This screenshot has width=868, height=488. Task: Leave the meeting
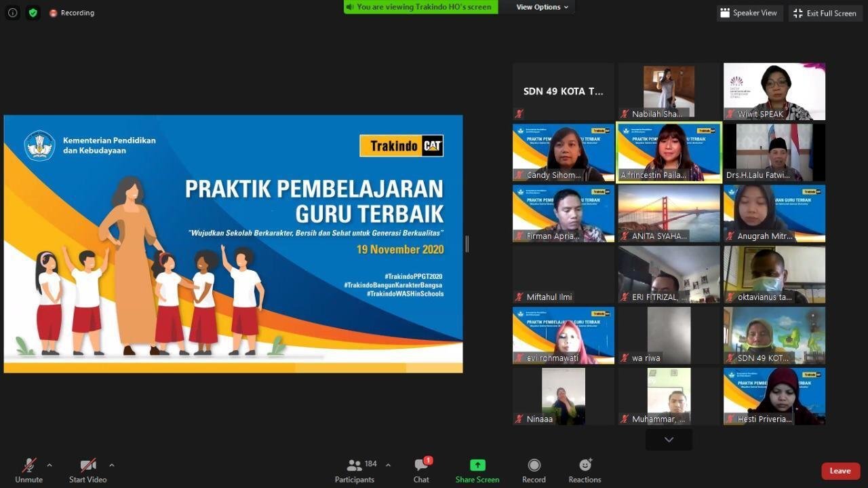coord(840,471)
